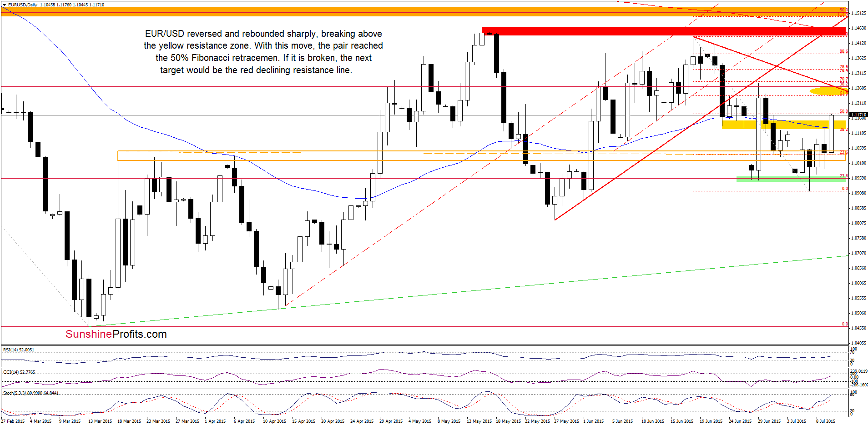Click the 1.05060 price axis label
This screenshot has height=425, width=868.
point(858,313)
